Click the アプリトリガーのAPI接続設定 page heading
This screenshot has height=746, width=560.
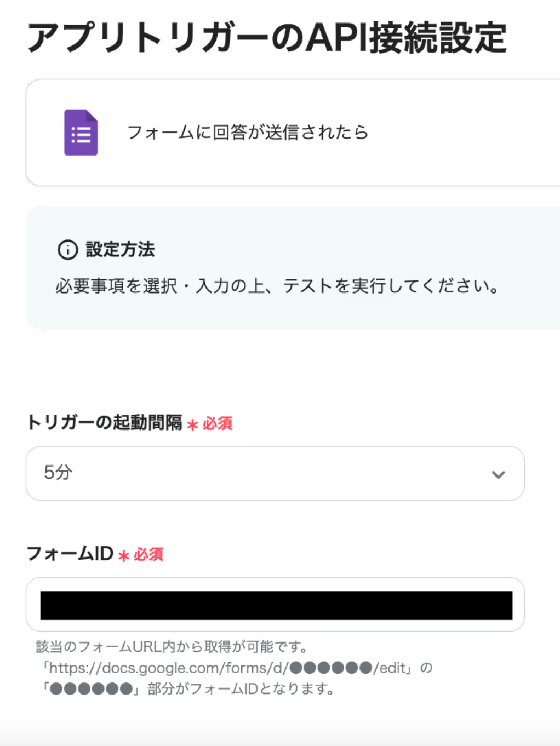tap(267, 38)
